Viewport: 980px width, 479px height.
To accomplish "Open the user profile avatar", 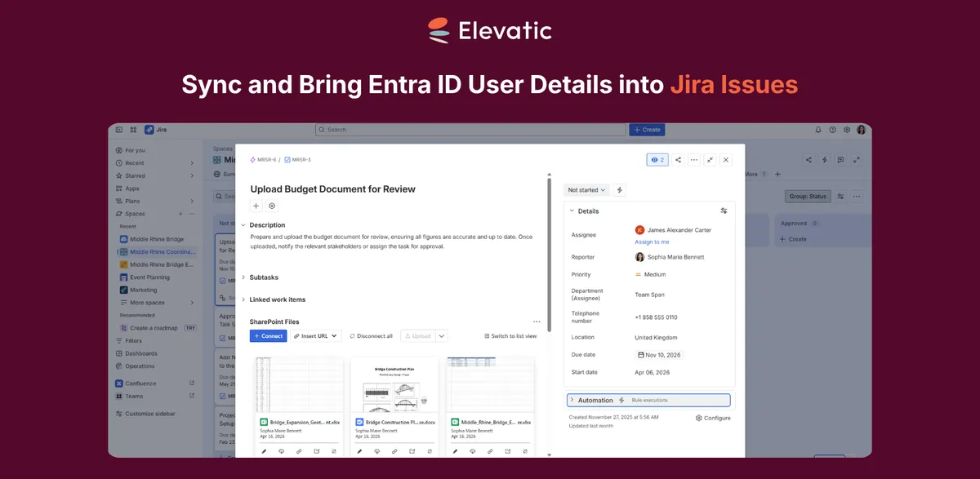I will coord(861,130).
